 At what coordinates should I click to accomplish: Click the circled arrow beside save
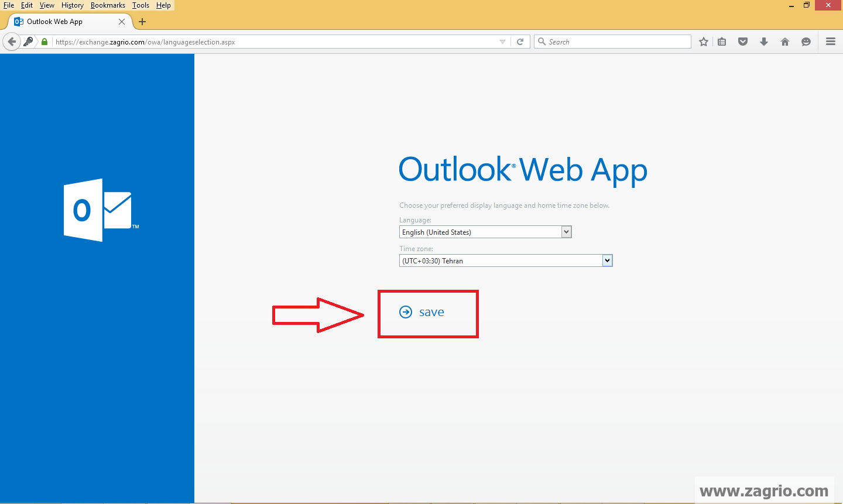coord(406,312)
